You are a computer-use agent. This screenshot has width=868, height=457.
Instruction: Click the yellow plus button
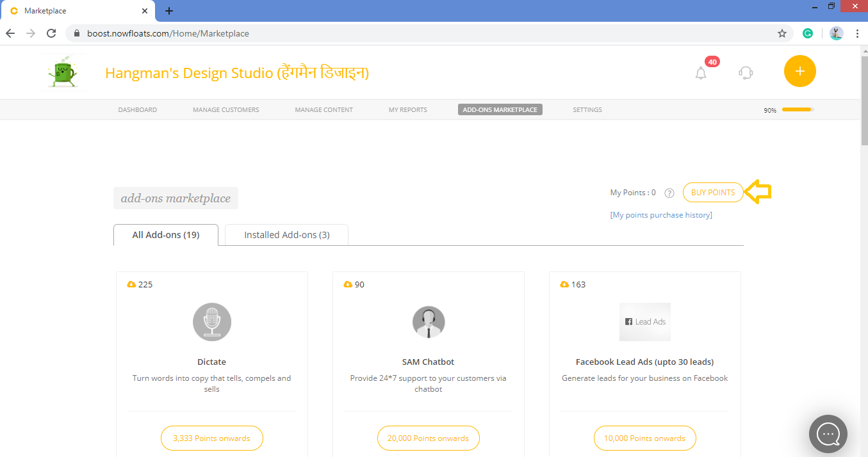[799, 71]
